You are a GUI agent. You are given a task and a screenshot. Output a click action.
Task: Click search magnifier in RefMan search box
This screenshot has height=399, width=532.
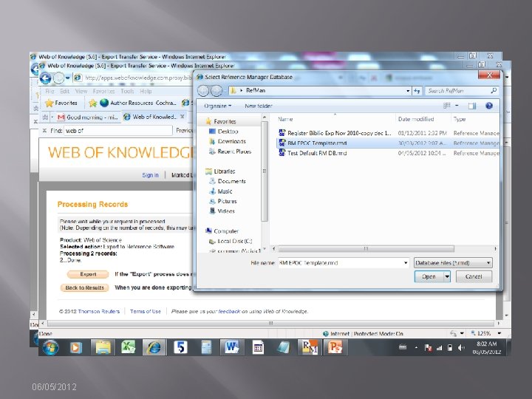tap(494, 90)
